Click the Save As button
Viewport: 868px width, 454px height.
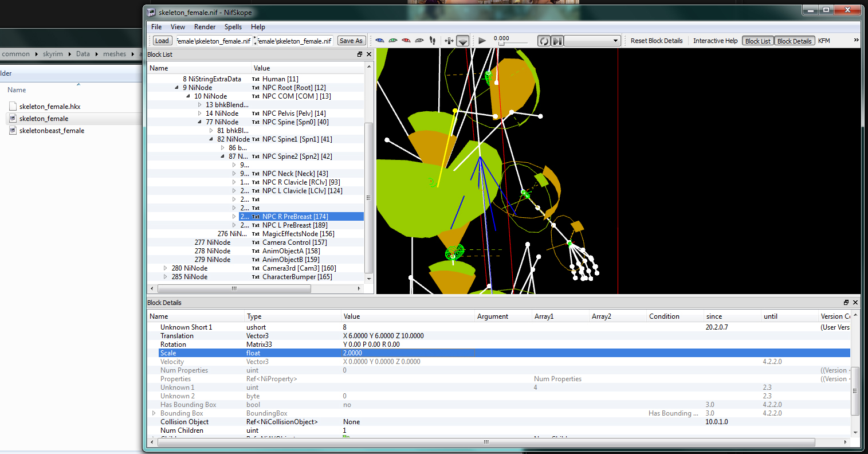(x=351, y=41)
